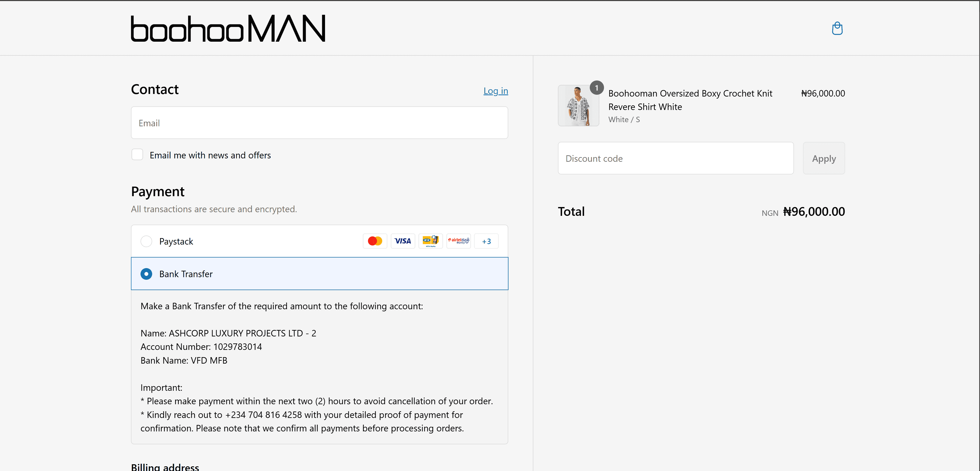Screen dimensions: 980x471
Task: Click the account number 1029783014 text
Action: (237, 347)
